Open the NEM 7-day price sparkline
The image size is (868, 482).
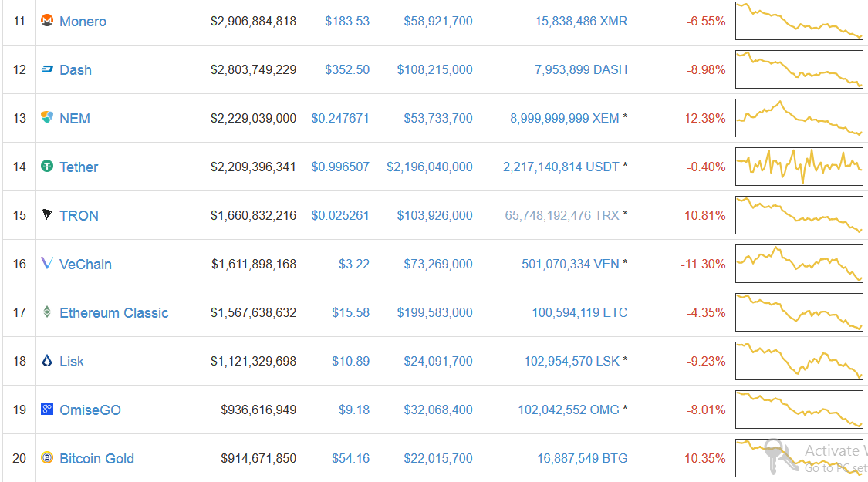click(799, 118)
